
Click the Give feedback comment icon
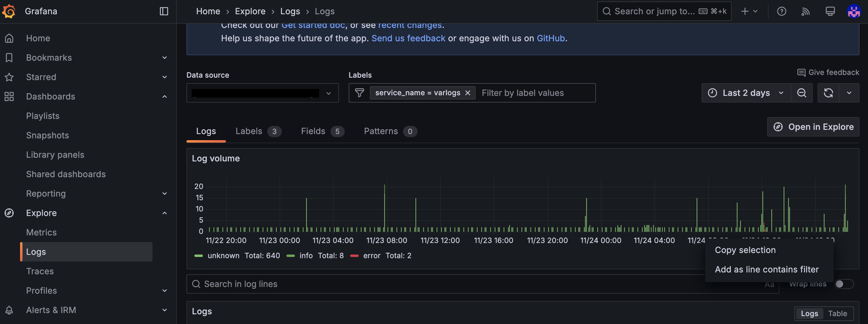801,72
